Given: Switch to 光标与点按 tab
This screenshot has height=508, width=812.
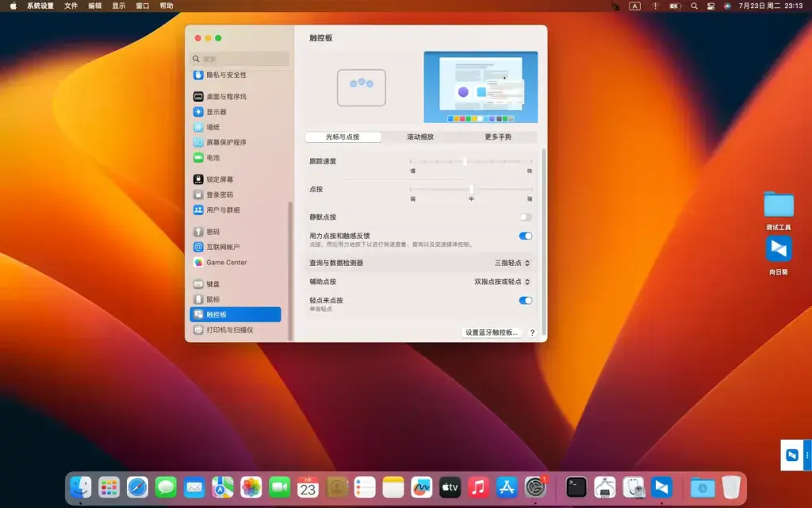Looking at the screenshot, I should click(x=343, y=137).
